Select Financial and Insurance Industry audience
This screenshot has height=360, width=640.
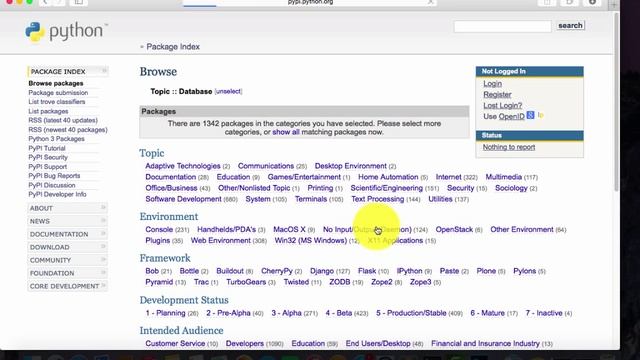[x=485, y=344]
